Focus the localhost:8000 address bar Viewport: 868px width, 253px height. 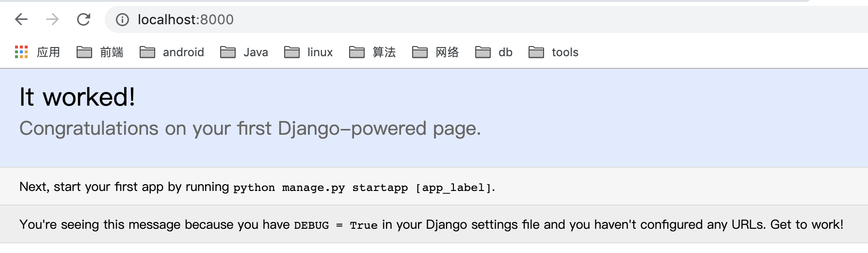click(x=485, y=19)
